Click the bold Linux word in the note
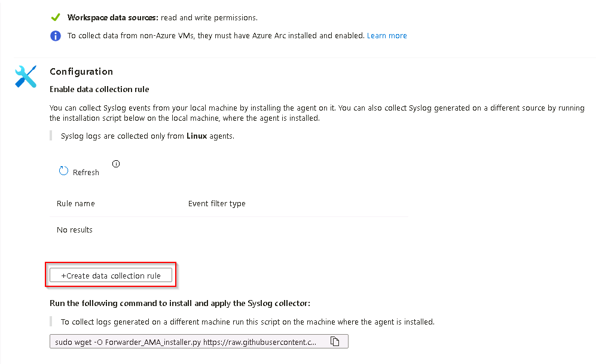The height and width of the screenshot is (364, 611). 197,136
